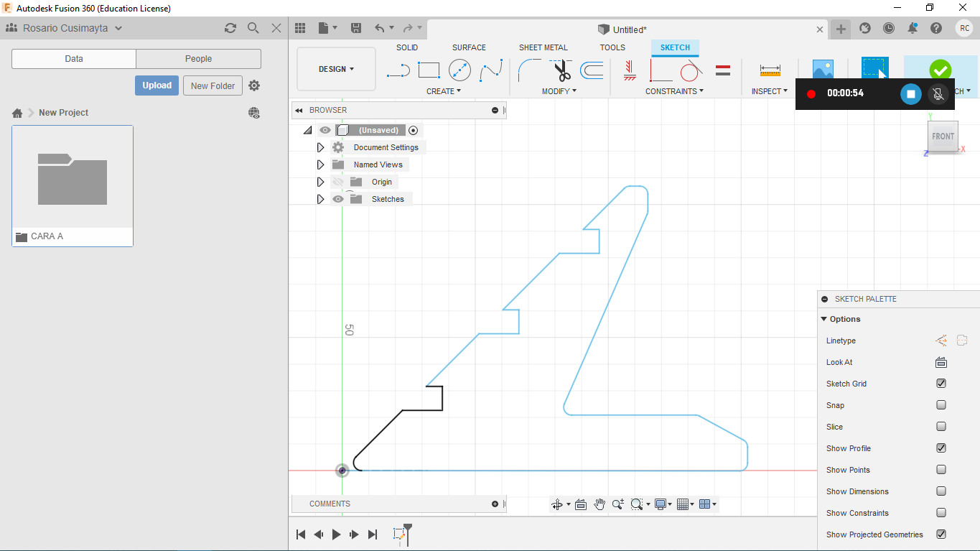Select the Spline sketch tool
Image resolution: width=980 pixels, height=551 pixels.
[491, 70]
